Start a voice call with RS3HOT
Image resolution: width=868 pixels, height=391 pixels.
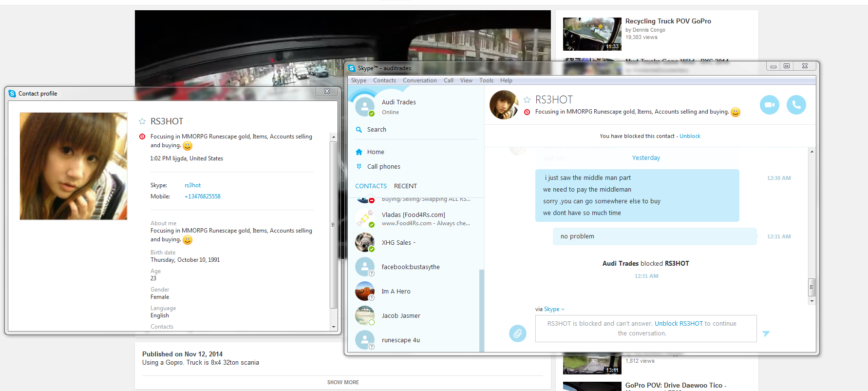click(x=796, y=105)
